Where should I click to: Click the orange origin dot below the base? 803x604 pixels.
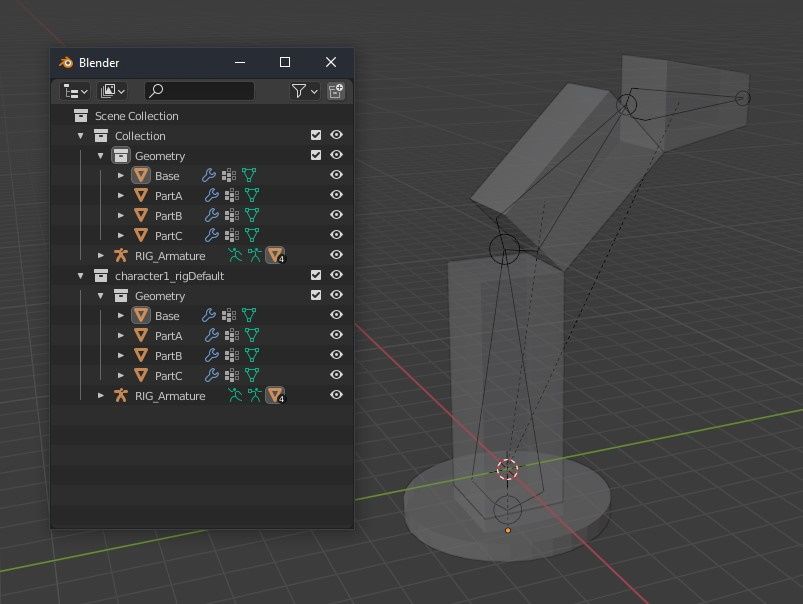[508, 531]
